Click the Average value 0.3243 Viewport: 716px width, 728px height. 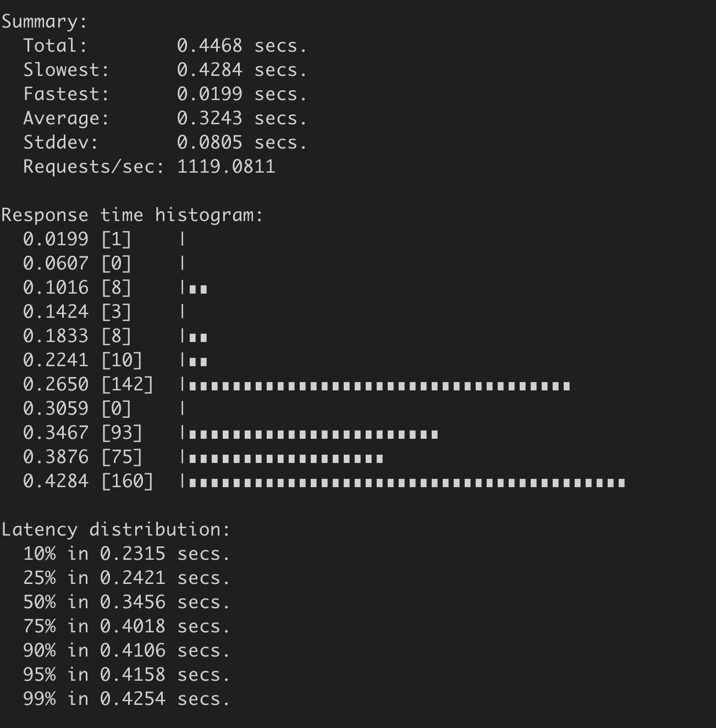coord(209,118)
